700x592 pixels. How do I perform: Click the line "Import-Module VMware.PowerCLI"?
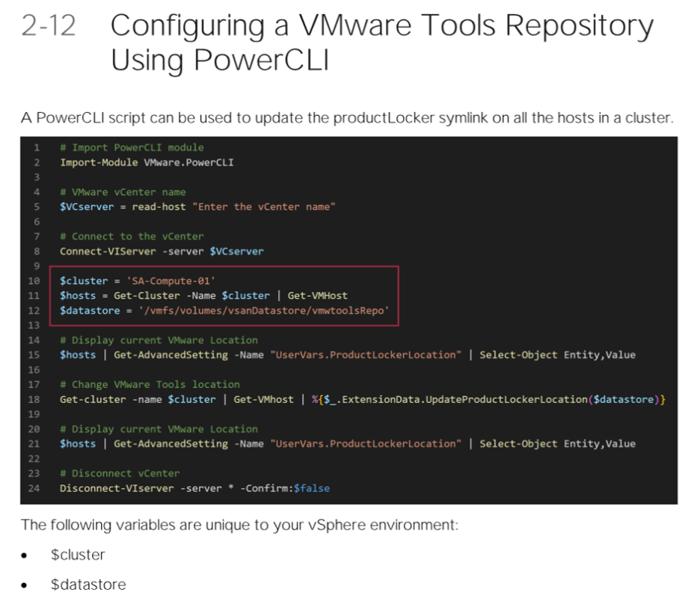pos(147,162)
